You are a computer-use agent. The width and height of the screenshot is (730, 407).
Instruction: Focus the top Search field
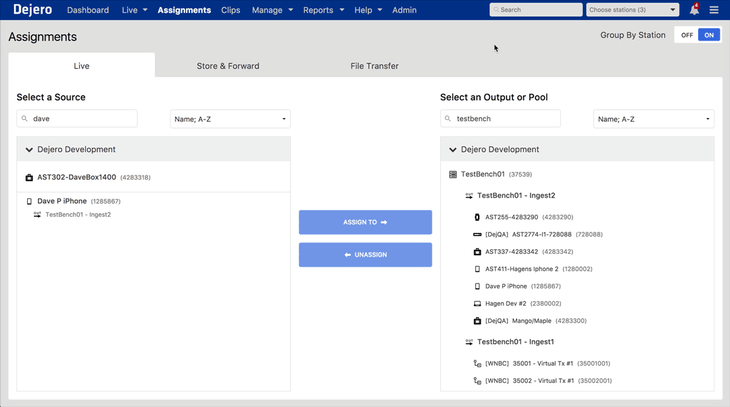[x=536, y=10]
